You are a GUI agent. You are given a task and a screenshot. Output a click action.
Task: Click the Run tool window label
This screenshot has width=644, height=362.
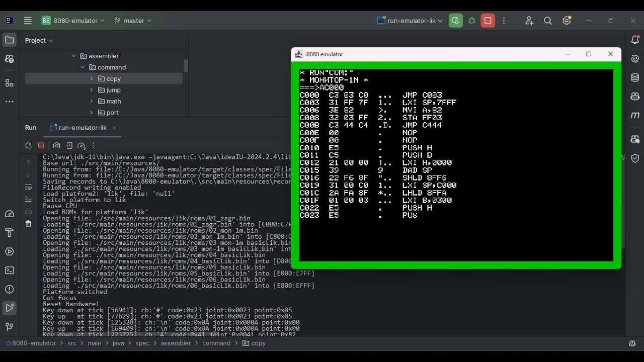point(31,128)
